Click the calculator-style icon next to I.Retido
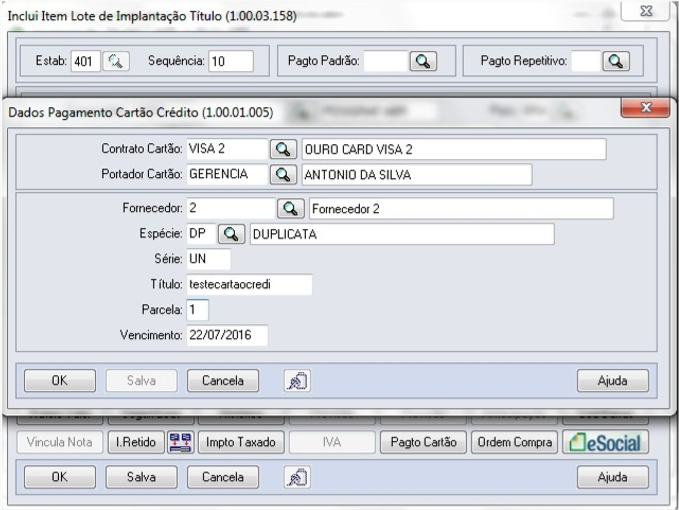 click(x=181, y=442)
